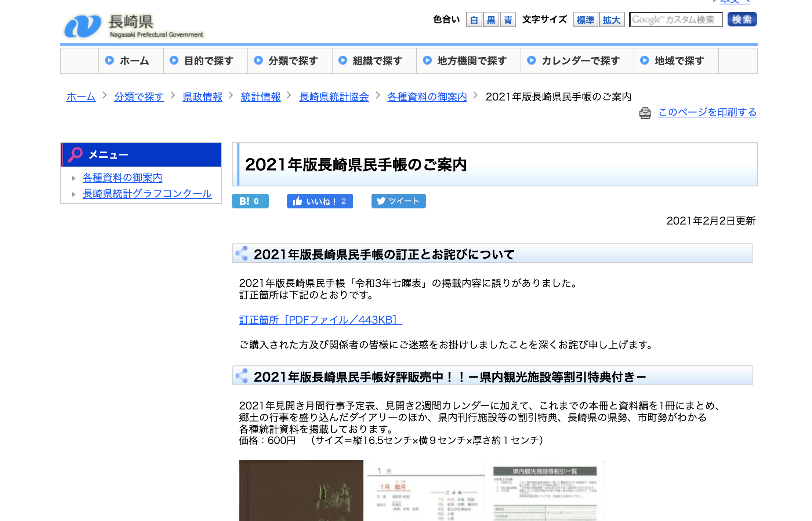Switch color scheme to black (黒)
This screenshot has width=812, height=521.
click(x=491, y=20)
